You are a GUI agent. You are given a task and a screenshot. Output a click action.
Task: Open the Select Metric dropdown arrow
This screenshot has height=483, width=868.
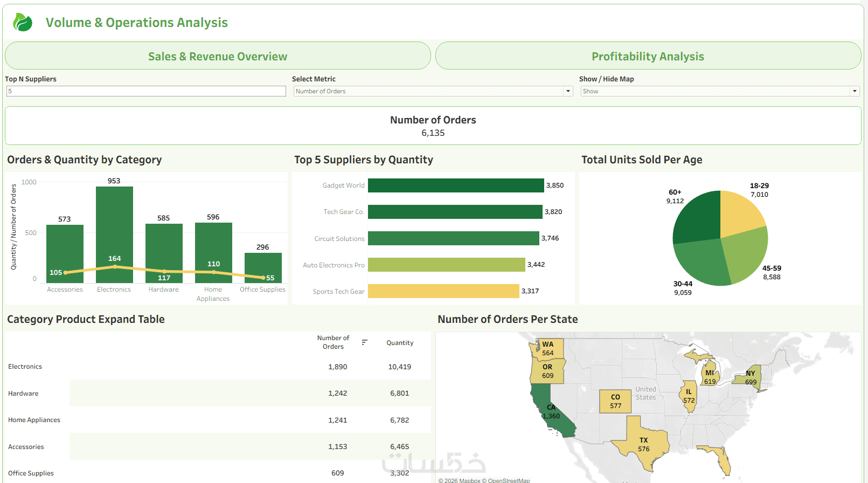point(568,91)
